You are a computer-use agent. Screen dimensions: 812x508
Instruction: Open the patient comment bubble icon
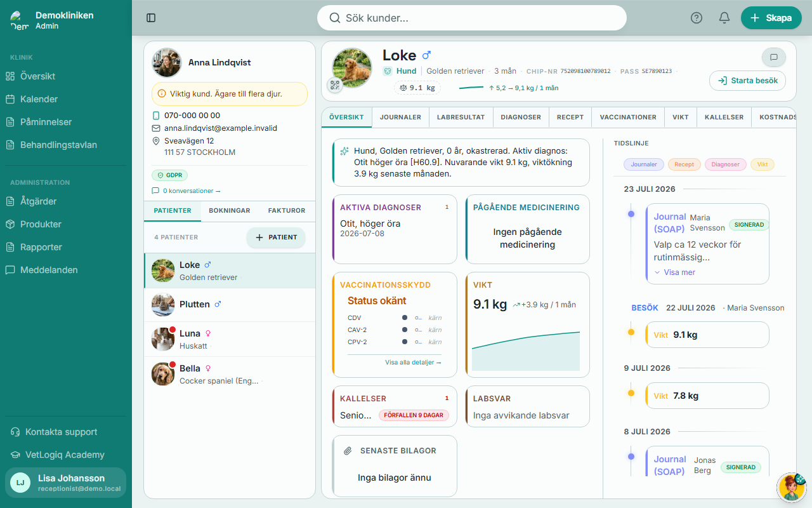[774, 57]
